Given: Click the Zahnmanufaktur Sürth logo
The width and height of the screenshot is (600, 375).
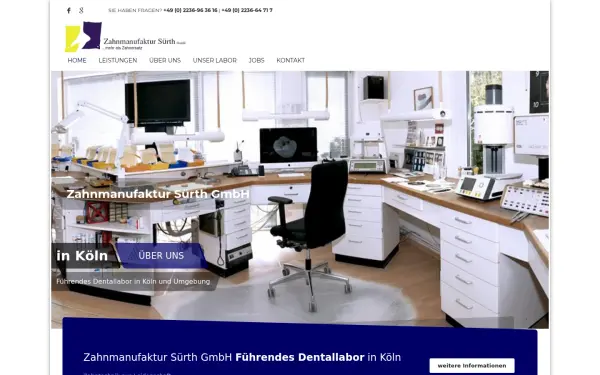Looking at the screenshot, I should pos(125,37).
